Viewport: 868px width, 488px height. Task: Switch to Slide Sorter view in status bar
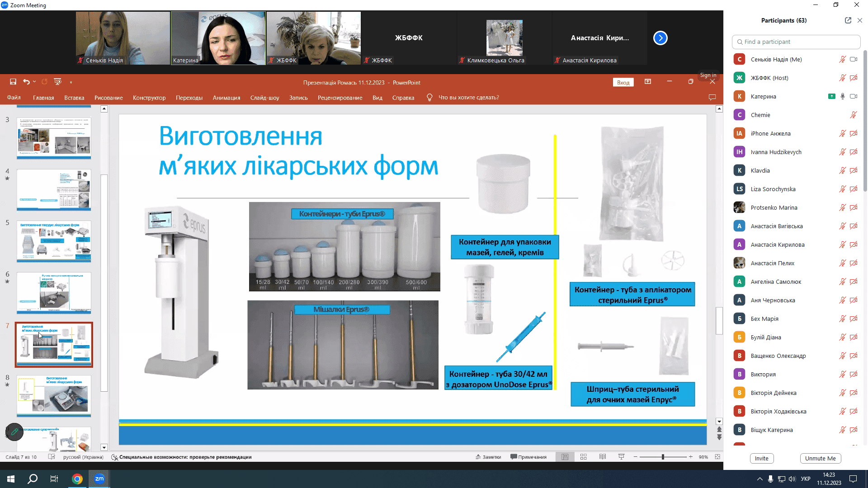coord(584,457)
